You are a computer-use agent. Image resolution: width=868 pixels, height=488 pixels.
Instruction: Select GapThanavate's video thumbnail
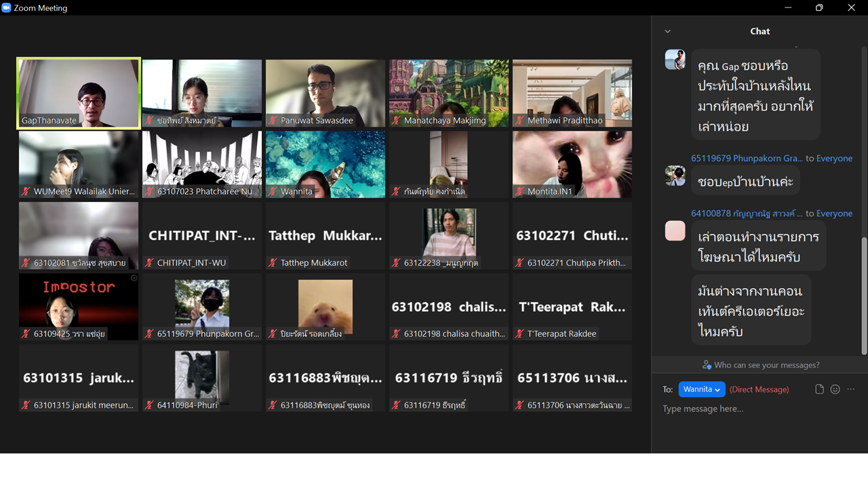tap(79, 93)
